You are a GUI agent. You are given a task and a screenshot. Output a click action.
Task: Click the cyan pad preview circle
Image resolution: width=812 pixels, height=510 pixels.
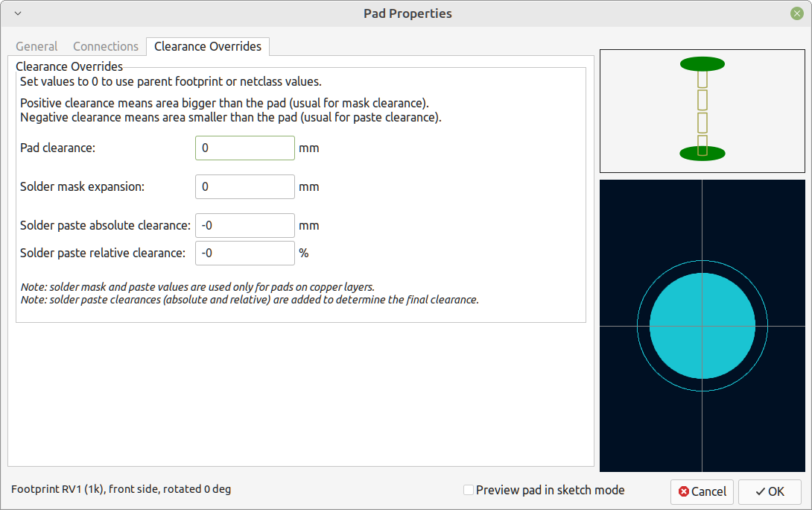(x=702, y=326)
